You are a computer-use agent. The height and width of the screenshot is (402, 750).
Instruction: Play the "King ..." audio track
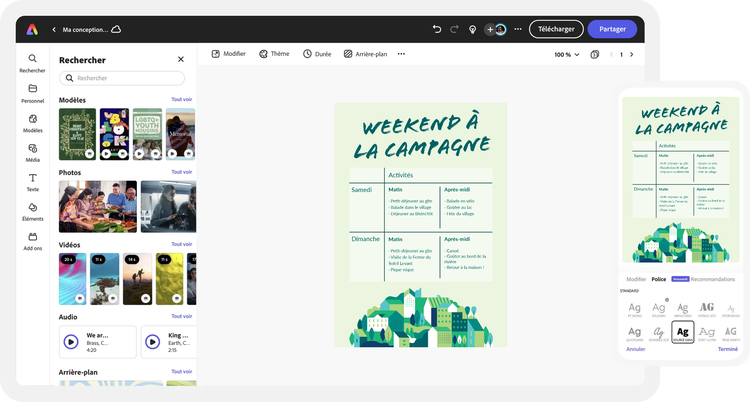153,342
